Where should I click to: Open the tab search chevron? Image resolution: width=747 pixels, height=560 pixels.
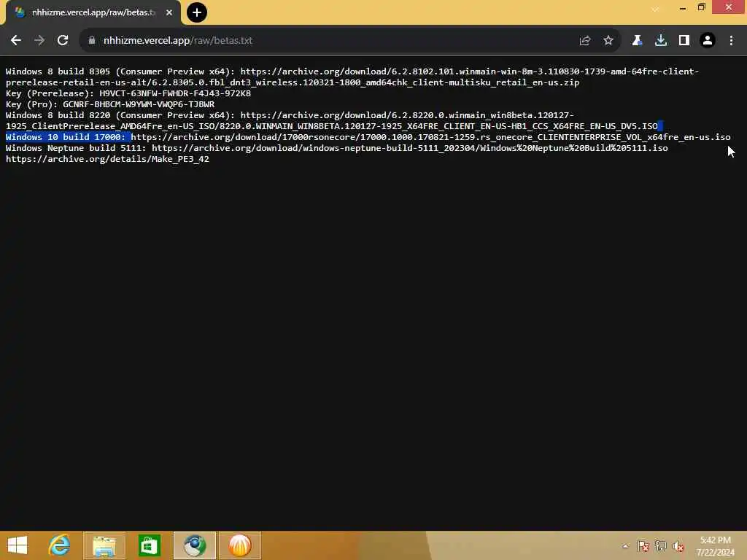click(x=656, y=9)
